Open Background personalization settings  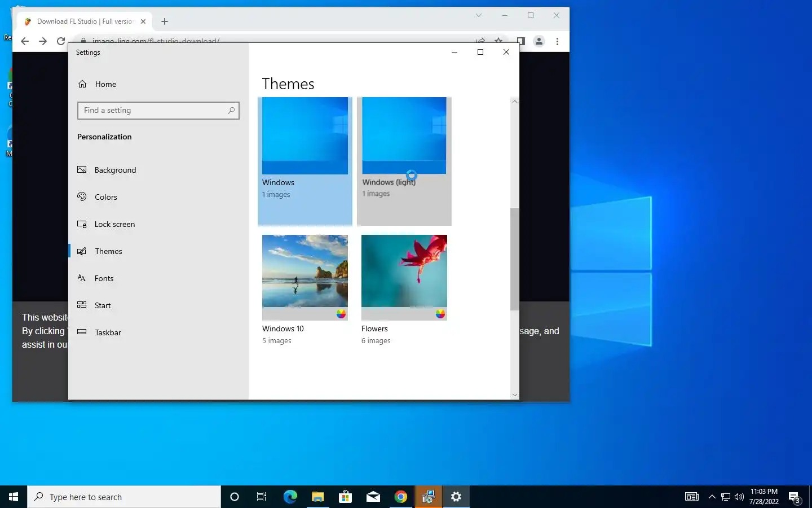115,170
